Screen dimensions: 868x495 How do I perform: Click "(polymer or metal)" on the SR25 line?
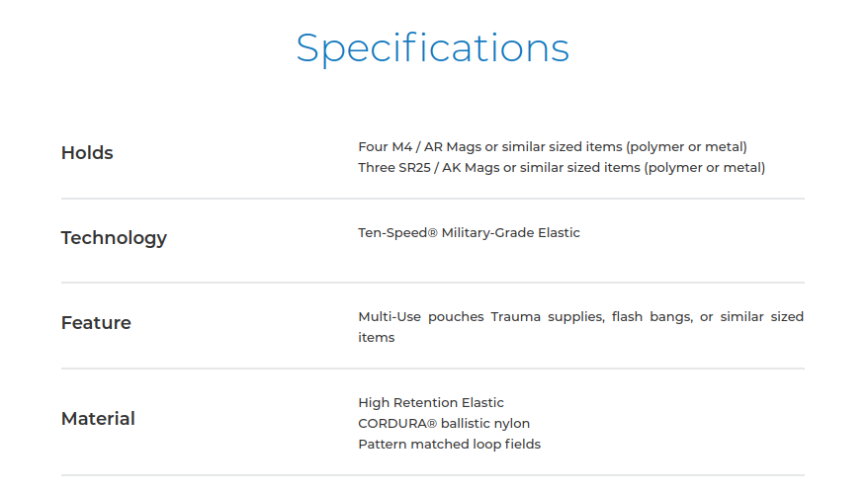click(704, 168)
